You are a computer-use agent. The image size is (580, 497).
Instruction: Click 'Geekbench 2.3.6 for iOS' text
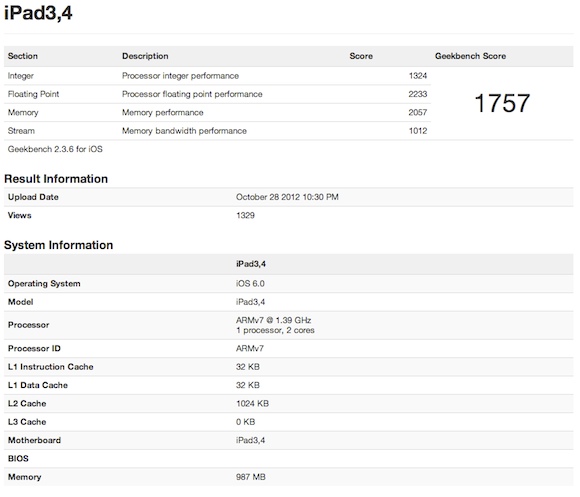(x=55, y=149)
